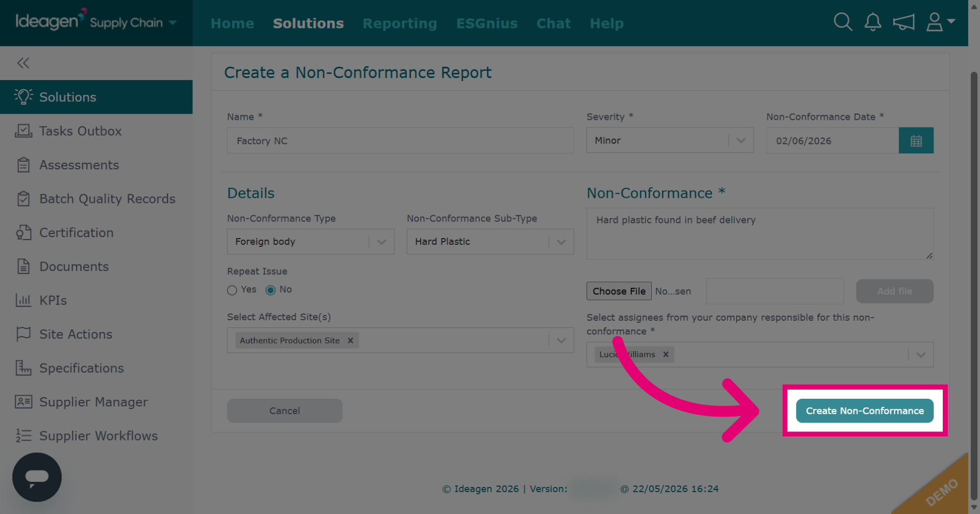Collapse the sidebar with double-chevron icon

[x=23, y=63]
